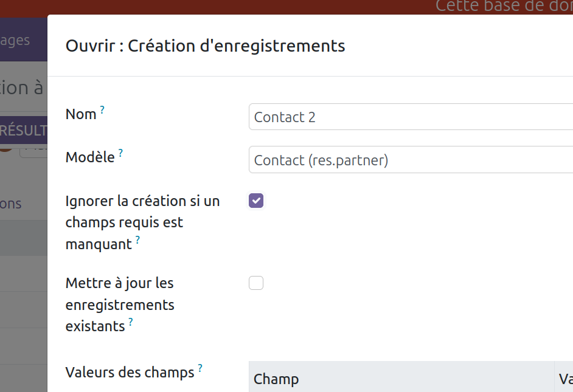Open the tooltip icon after 'manquant'

pyautogui.click(x=137, y=241)
